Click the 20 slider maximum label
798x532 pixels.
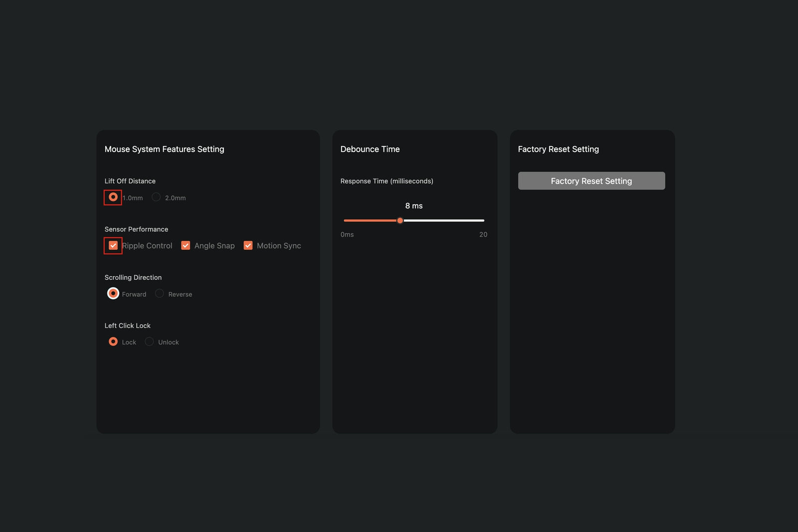point(482,234)
